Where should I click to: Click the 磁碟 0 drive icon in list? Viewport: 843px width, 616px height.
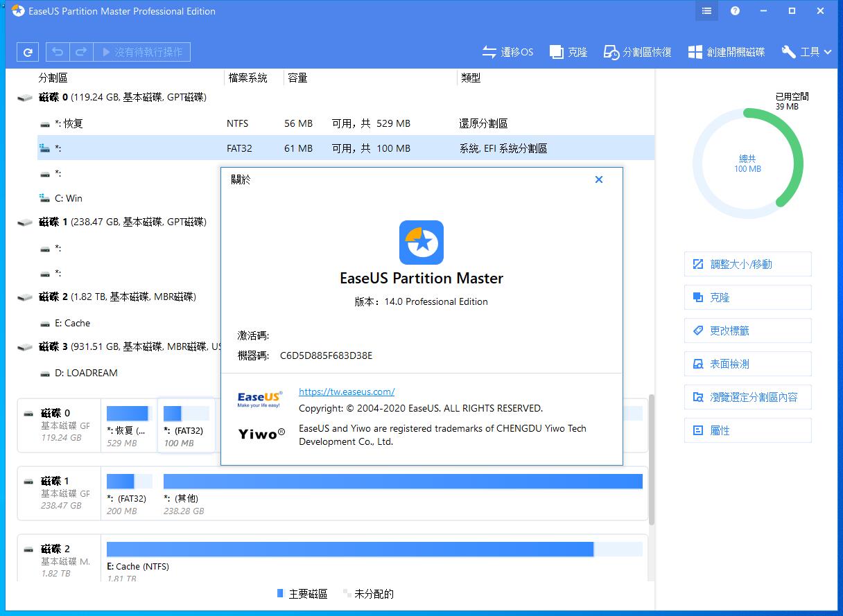click(x=25, y=98)
